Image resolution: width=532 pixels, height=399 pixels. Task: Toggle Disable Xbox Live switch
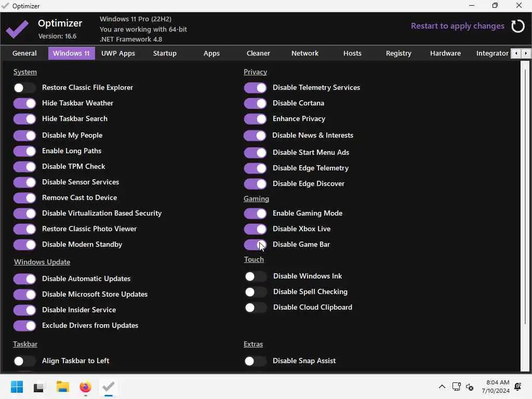(255, 229)
